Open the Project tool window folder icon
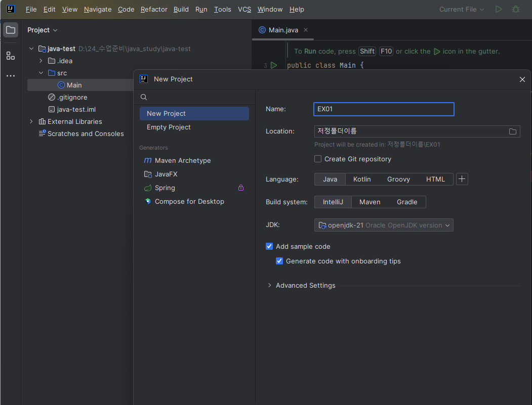Viewport: 532px width, 405px height. pos(11,30)
